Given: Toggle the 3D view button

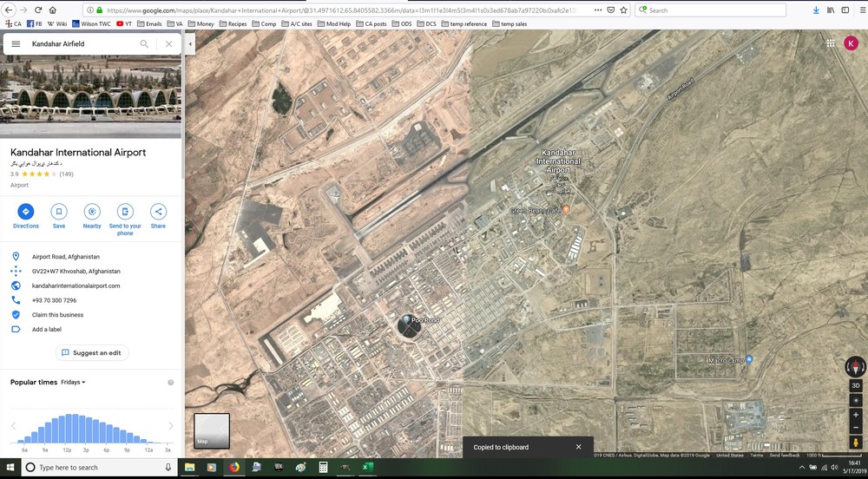Looking at the screenshot, I should pyautogui.click(x=855, y=385).
